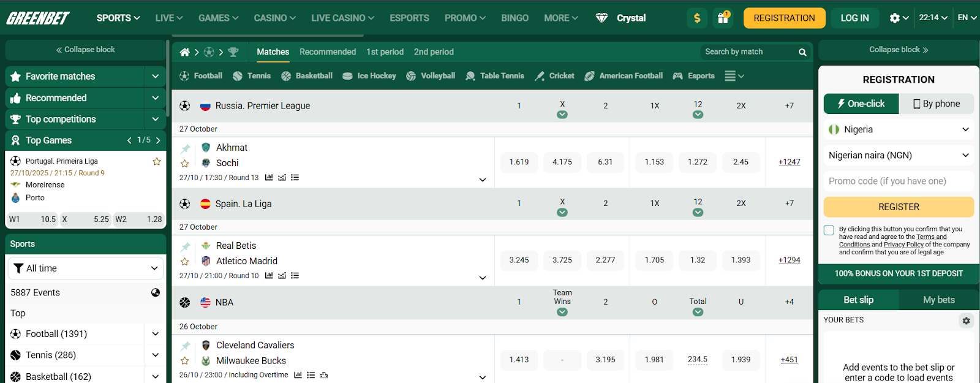Pin the Real Betis match
Viewport: 980px width, 383px height.
coord(185,246)
